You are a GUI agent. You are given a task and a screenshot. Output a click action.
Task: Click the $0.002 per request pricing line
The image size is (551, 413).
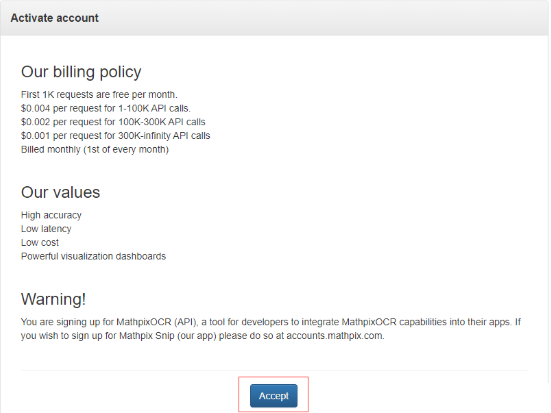click(x=113, y=122)
